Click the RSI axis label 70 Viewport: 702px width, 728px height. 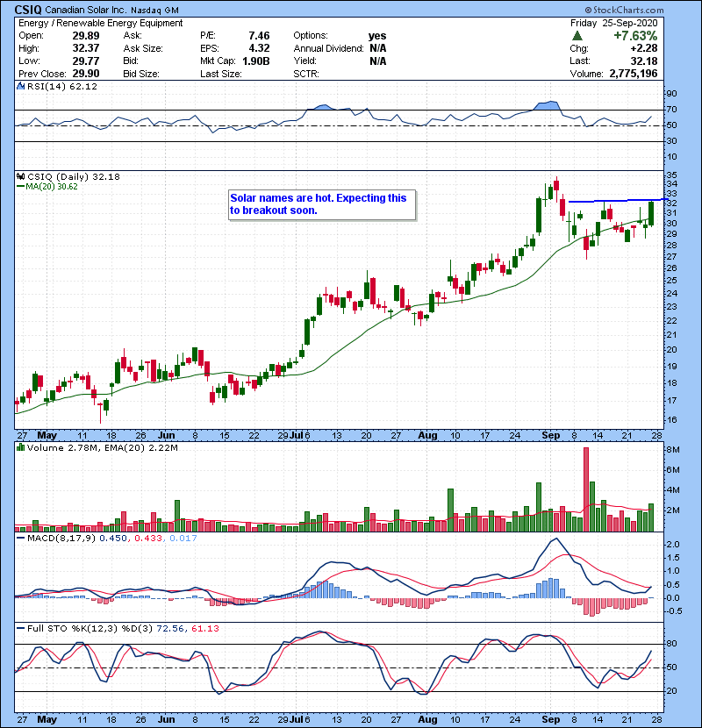pos(672,110)
